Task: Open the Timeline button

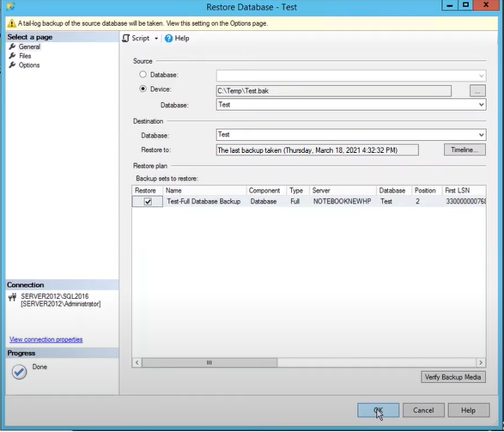Action: pos(465,149)
